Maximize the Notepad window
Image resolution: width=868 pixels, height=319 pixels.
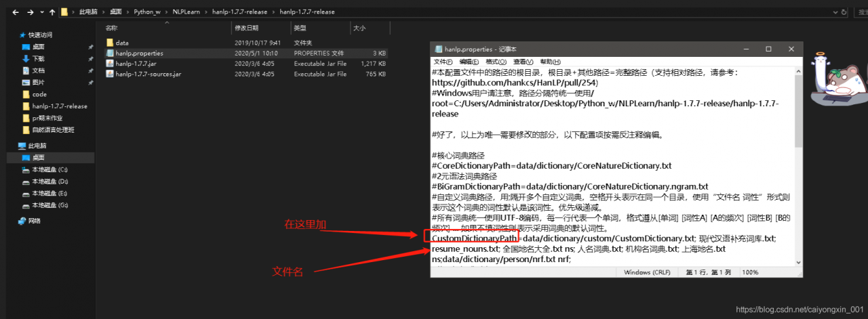pos(768,49)
